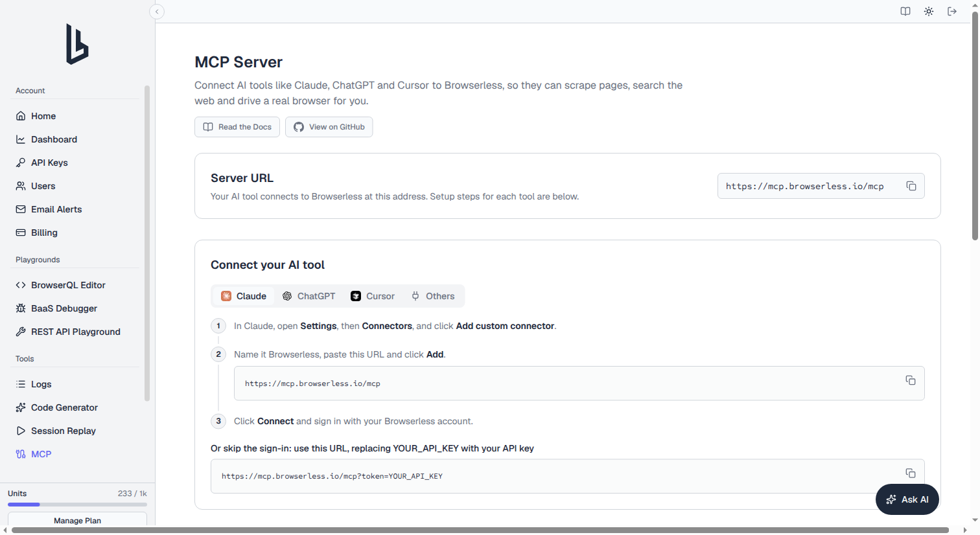Click the Server URL field text
This screenshot has height=535, width=980.
pyautogui.click(x=804, y=187)
